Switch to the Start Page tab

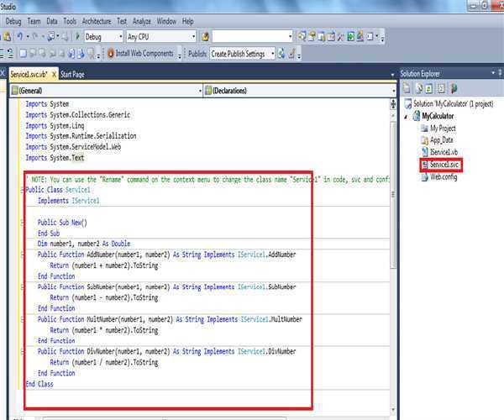[72, 74]
